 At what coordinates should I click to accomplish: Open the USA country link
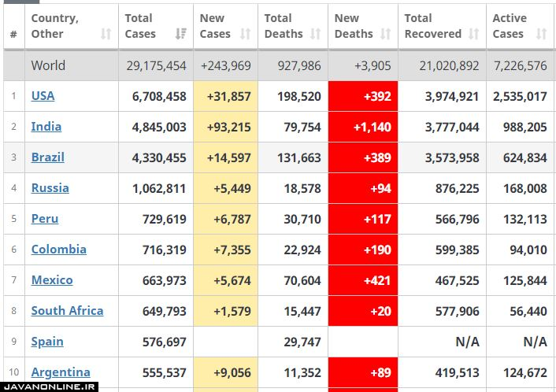(43, 96)
